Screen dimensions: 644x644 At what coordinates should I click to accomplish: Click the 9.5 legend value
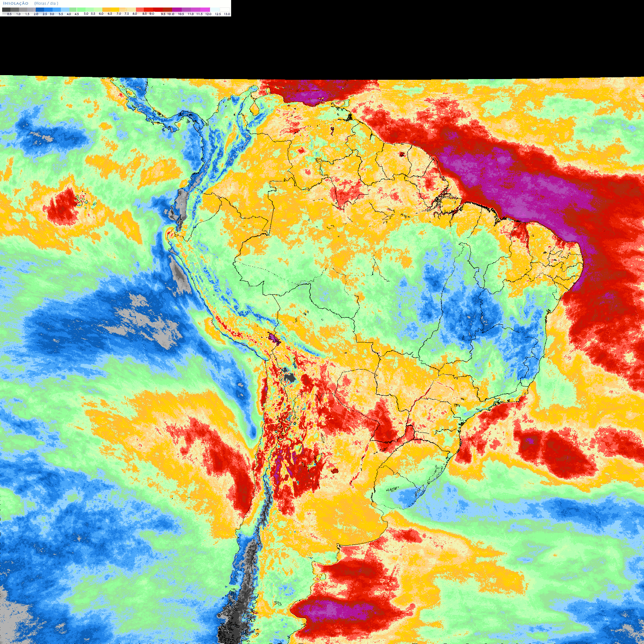[x=163, y=14]
